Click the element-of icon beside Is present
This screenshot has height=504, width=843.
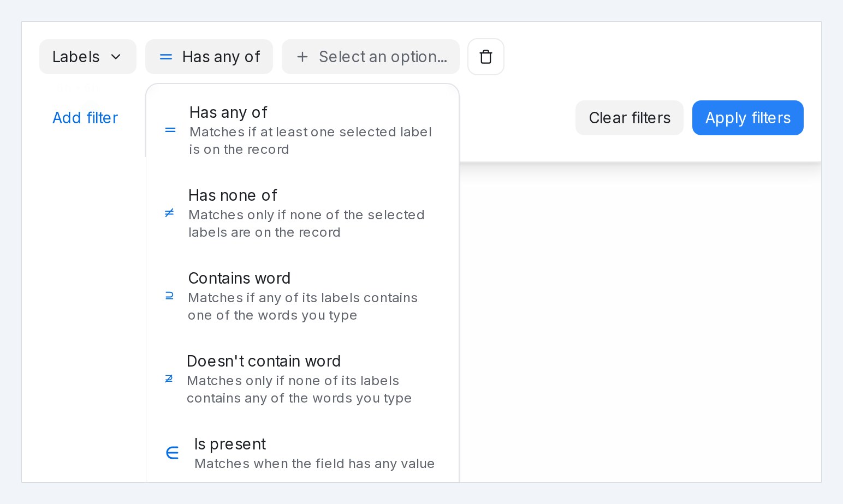click(172, 453)
